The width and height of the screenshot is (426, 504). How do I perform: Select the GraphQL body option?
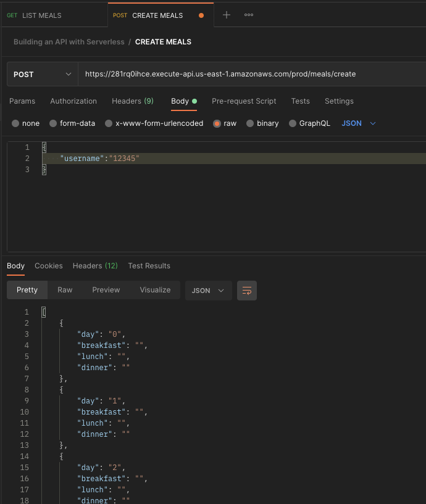tap(293, 123)
